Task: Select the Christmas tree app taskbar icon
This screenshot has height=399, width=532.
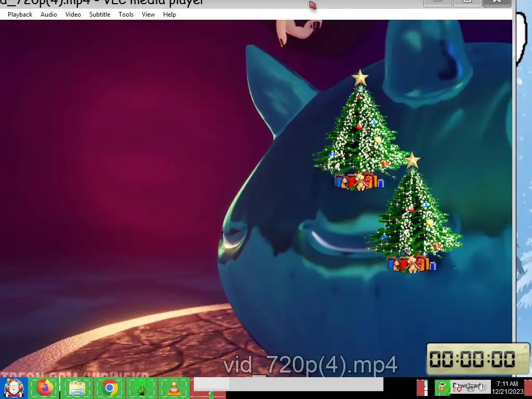Action: pyautogui.click(x=141, y=388)
